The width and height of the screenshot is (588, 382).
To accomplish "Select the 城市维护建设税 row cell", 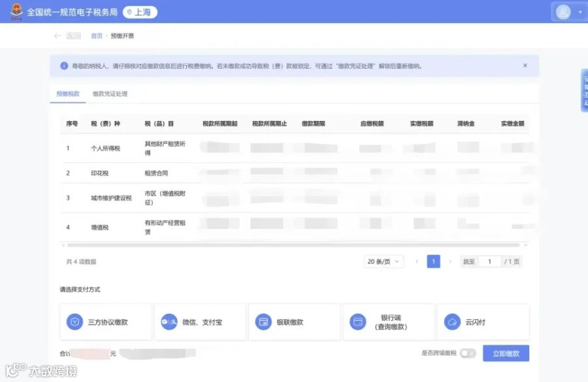I will (111, 198).
